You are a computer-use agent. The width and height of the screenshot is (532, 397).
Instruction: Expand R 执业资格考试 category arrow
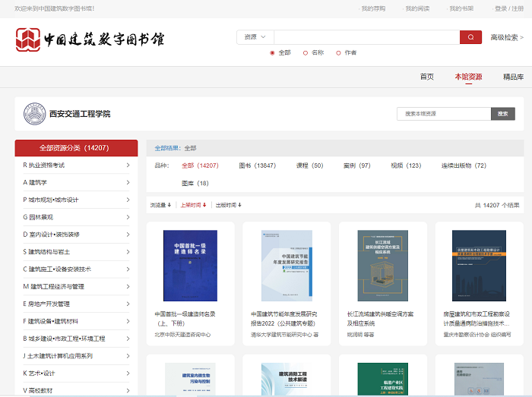[128, 165]
